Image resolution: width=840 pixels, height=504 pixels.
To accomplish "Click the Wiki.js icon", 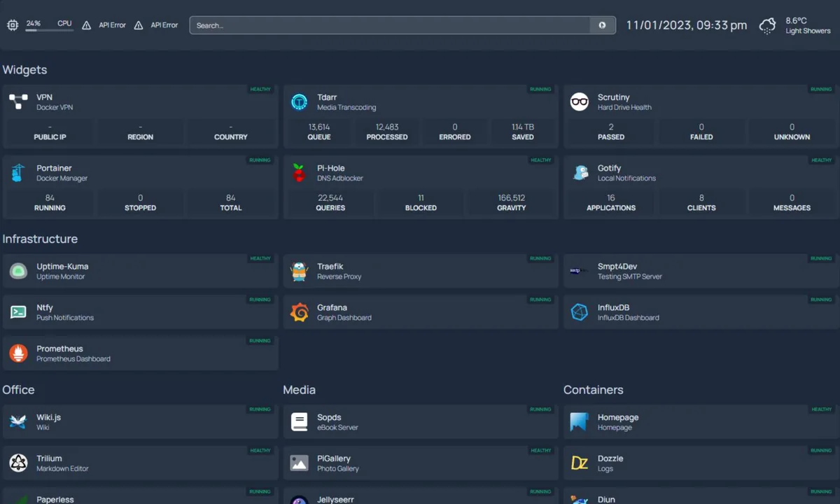I will tap(18, 422).
